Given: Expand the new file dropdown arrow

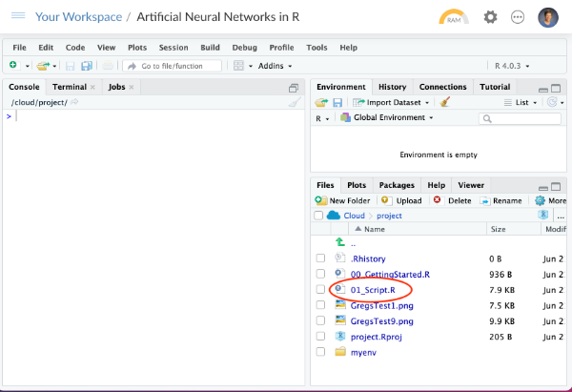Looking at the screenshot, I should pos(27,67).
